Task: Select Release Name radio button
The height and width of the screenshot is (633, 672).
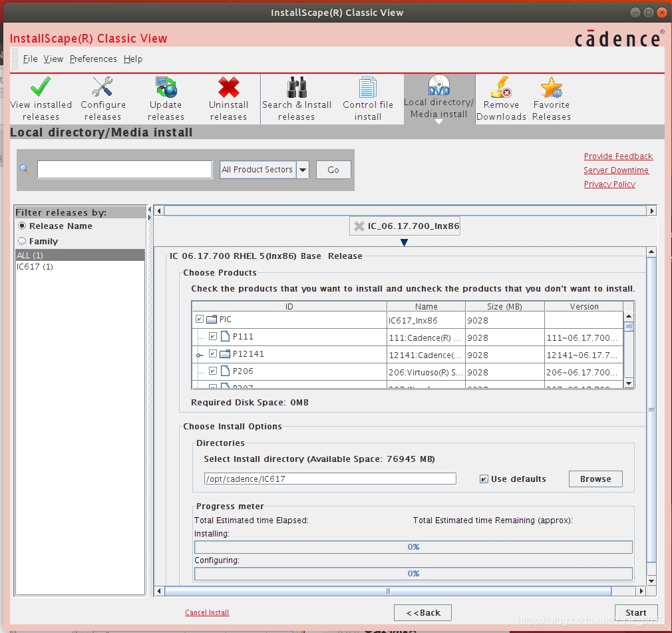Action: tap(22, 226)
